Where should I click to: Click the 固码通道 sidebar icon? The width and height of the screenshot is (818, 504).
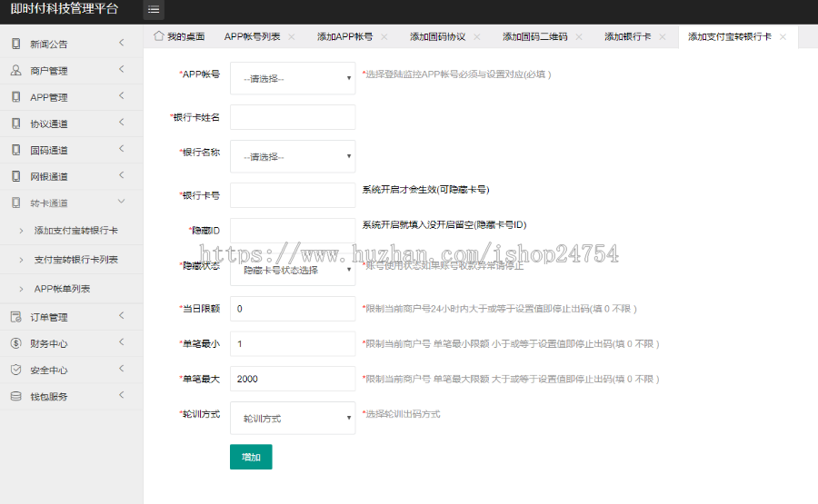coord(16,150)
